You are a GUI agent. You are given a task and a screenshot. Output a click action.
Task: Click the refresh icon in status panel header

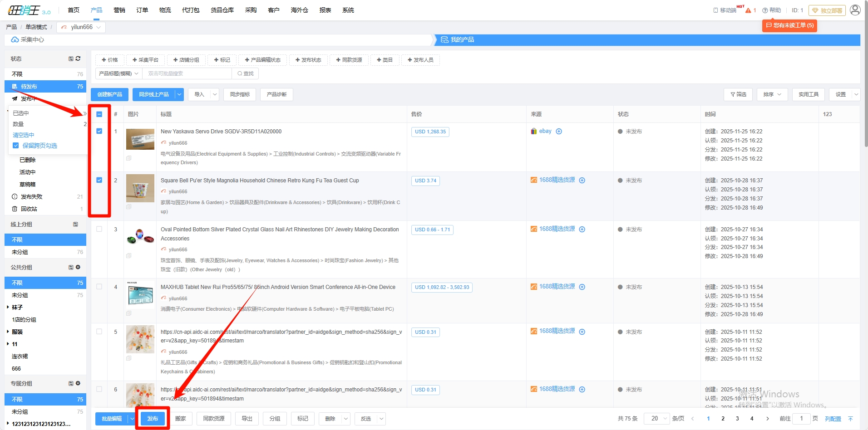pos(78,59)
